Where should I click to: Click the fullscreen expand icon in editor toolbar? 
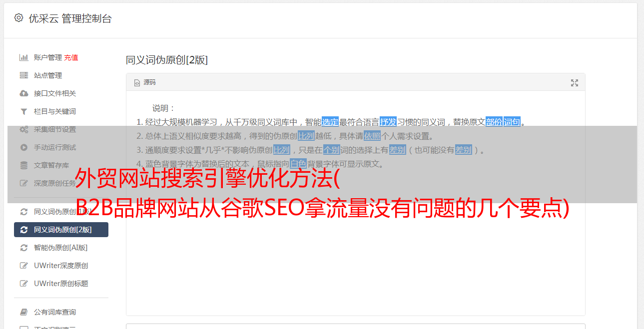pos(575,83)
